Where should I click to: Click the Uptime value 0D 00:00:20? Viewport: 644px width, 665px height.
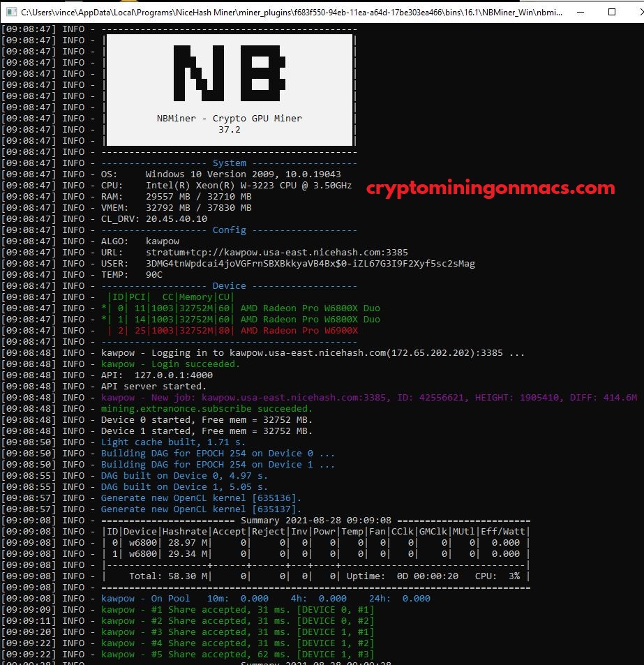[427, 576]
